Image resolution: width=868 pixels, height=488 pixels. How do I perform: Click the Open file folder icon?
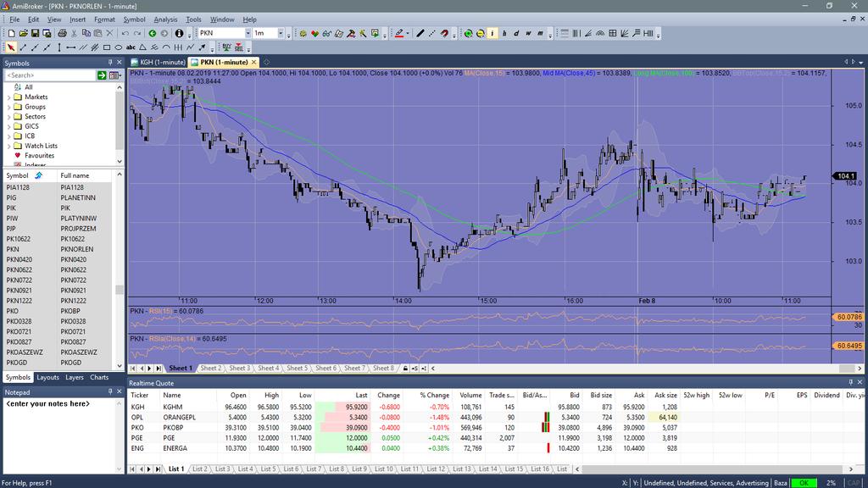click(23, 33)
